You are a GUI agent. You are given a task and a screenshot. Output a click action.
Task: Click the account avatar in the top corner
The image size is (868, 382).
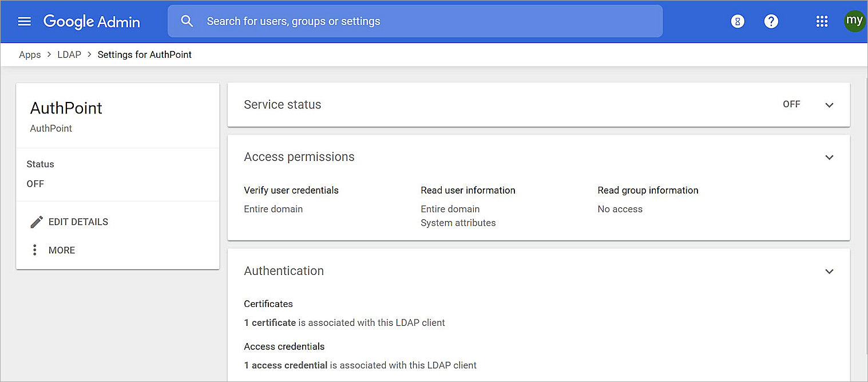click(x=854, y=21)
